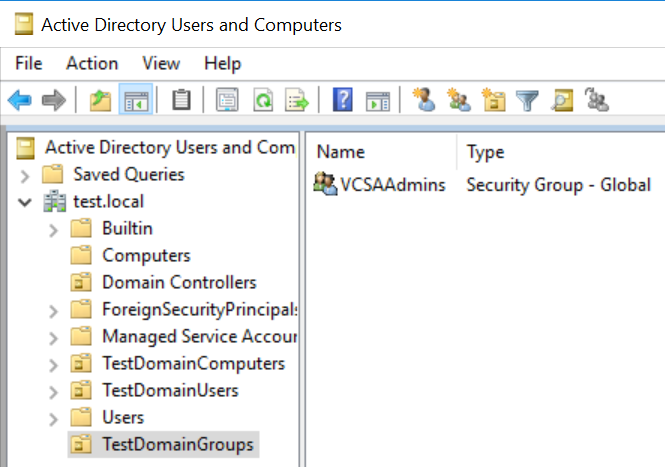The height and width of the screenshot is (467, 665).
Task: Expand the TestDomainComputers OU
Action: click(53, 365)
